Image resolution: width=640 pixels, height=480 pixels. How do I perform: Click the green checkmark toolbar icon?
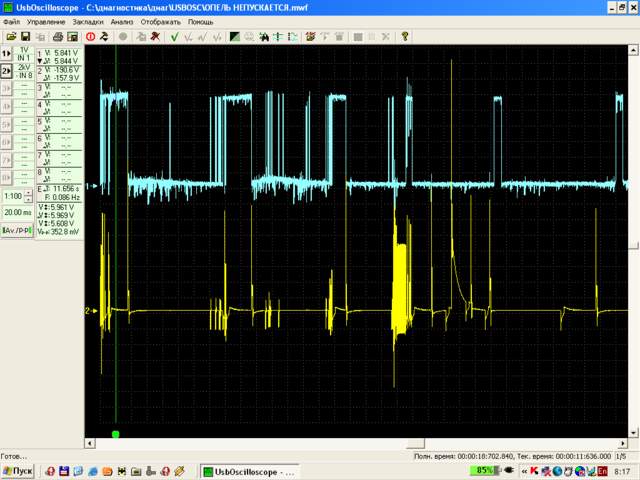point(174,37)
